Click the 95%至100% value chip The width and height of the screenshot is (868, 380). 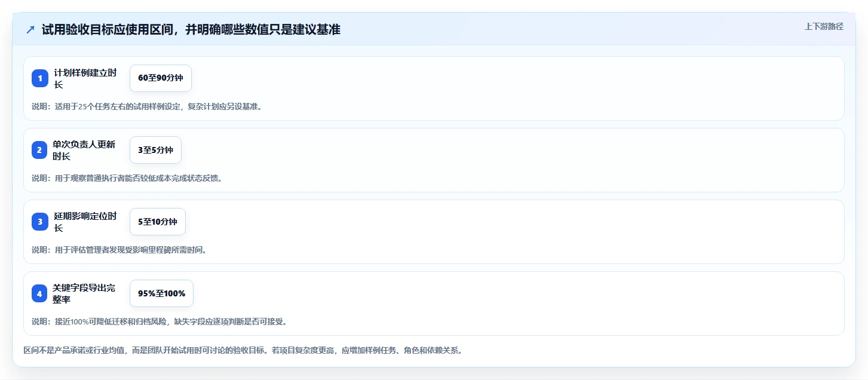click(x=161, y=293)
